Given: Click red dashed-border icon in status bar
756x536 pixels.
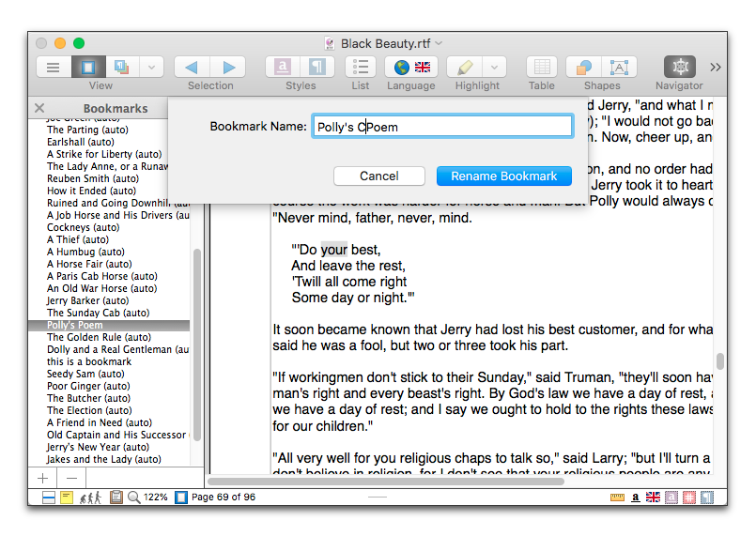Looking at the screenshot, I should pyautogui.click(x=689, y=497).
